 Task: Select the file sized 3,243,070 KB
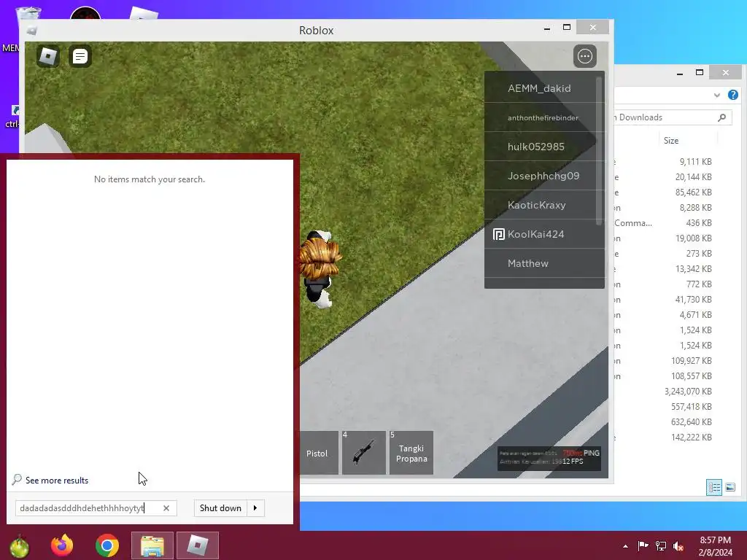coord(688,392)
